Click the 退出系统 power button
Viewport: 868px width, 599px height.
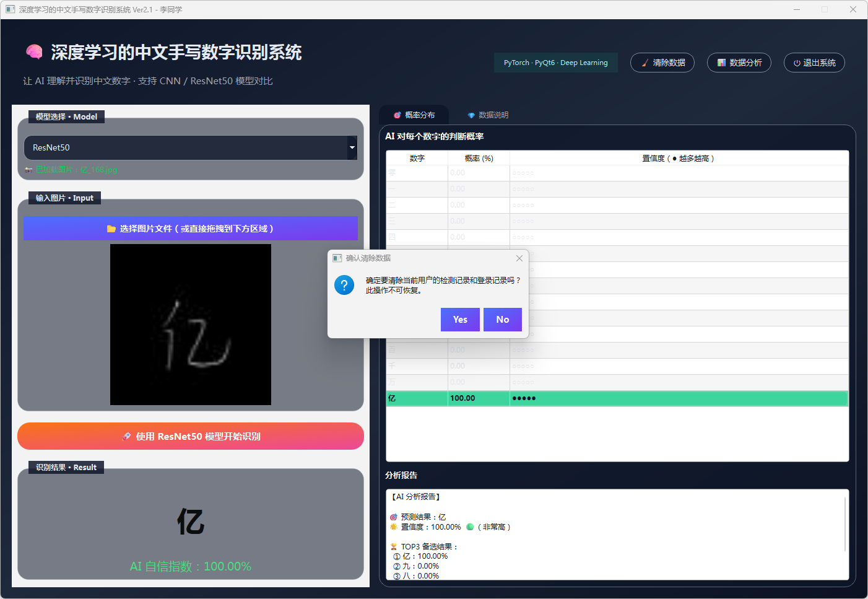point(814,63)
